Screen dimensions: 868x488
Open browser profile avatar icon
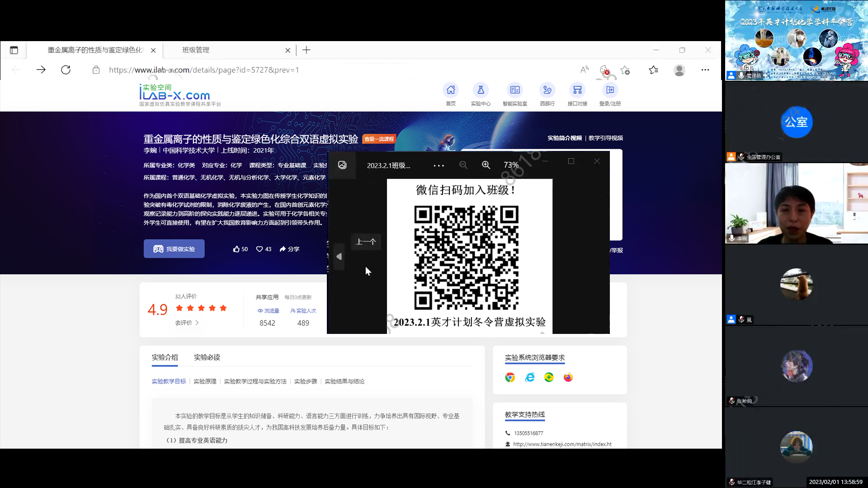tap(679, 70)
